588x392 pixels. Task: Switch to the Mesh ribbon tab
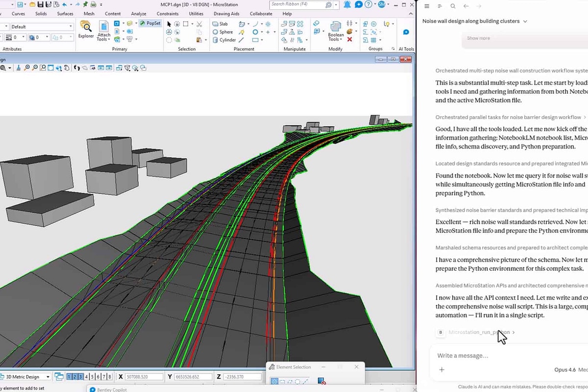point(89,14)
